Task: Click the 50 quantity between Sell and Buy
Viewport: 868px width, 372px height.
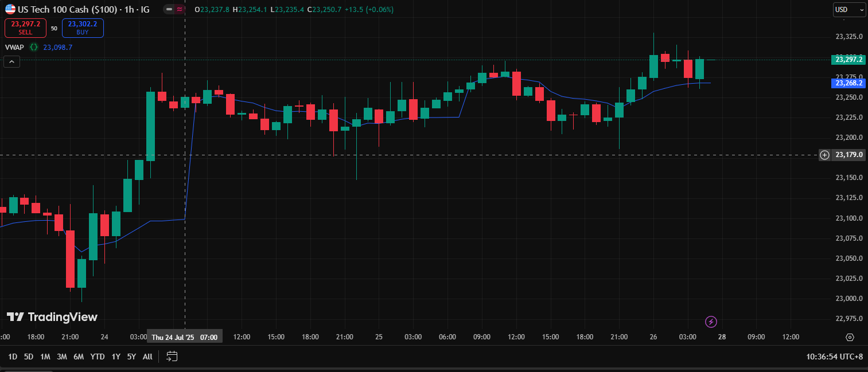Action: tap(54, 28)
